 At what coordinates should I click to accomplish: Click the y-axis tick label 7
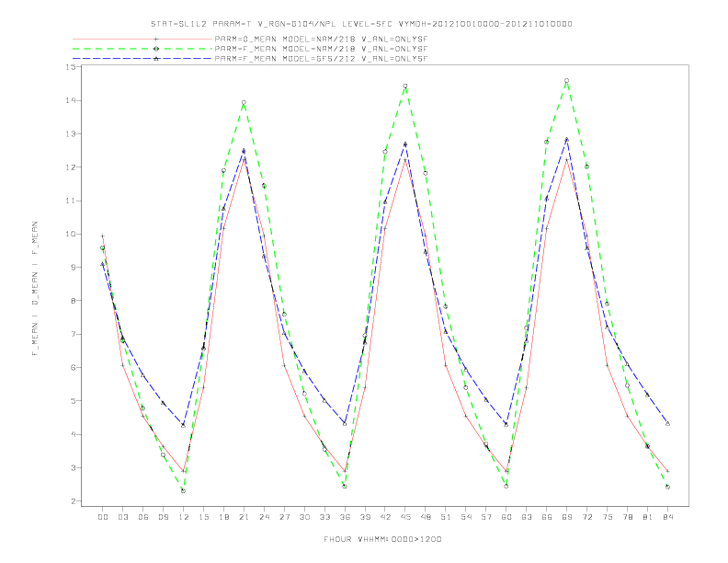pyautogui.click(x=74, y=334)
